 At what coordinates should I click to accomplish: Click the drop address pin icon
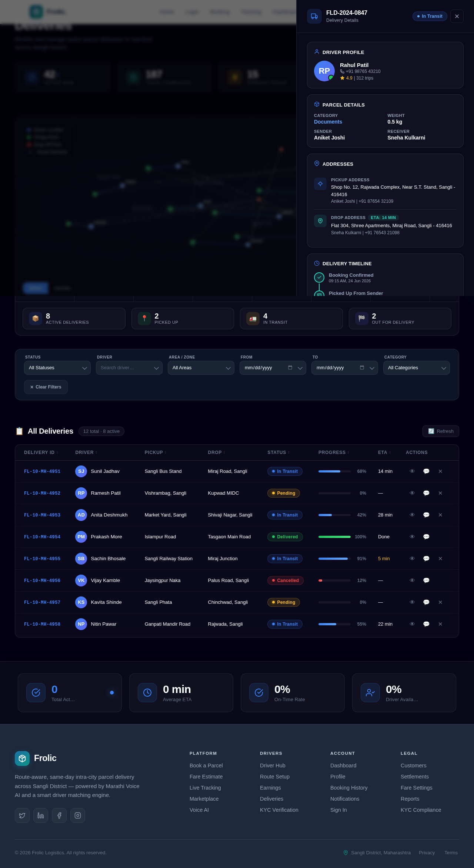320,221
